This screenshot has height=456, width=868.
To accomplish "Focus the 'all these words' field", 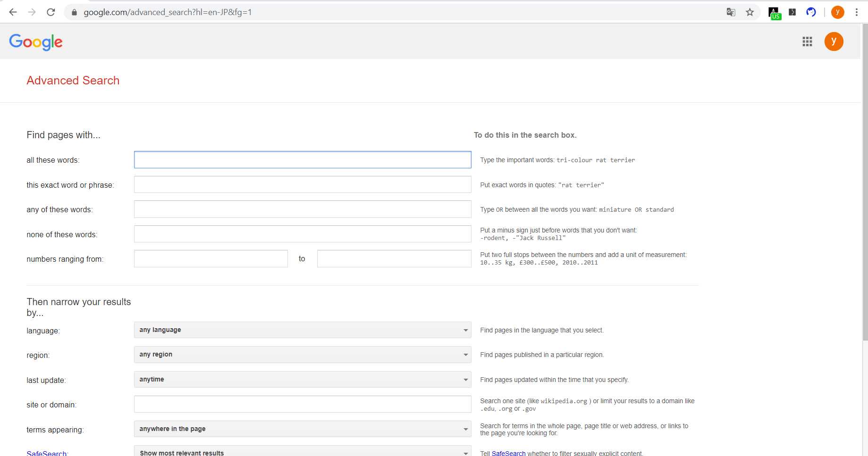I will (303, 160).
